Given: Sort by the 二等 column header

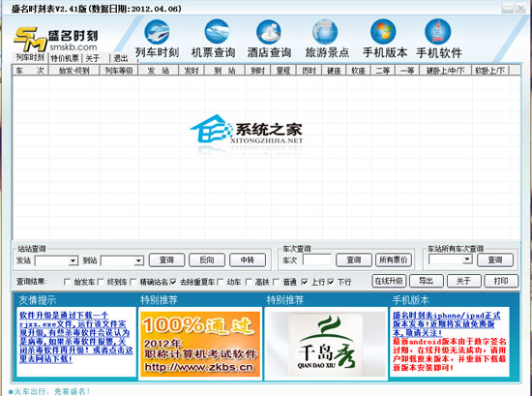Looking at the screenshot, I should (383, 71).
